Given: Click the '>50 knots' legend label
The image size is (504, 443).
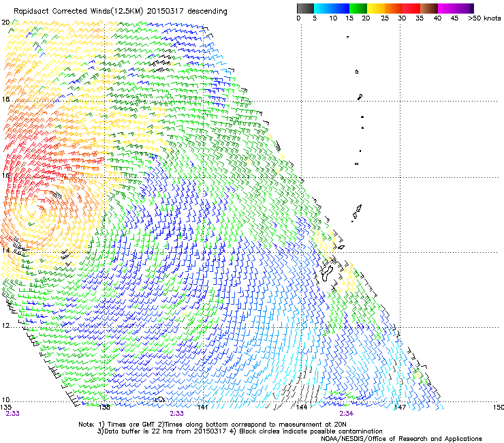Looking at the screenshot, I should pyautogui.click(x=484, y=18).
